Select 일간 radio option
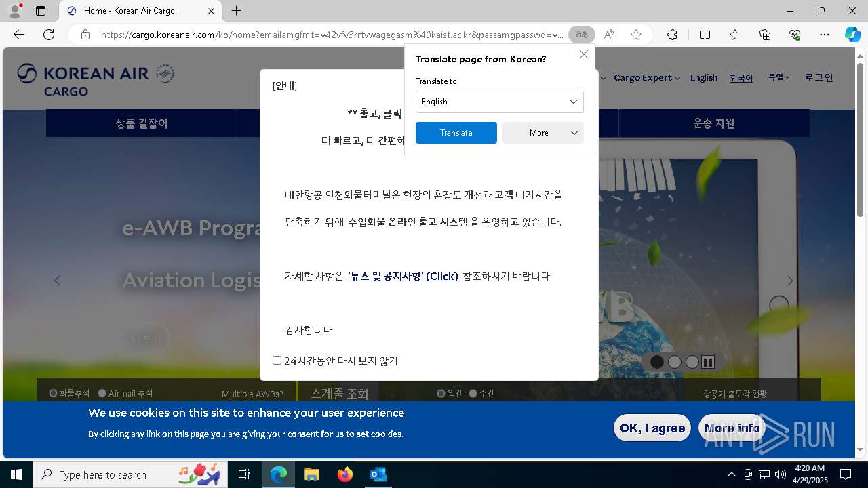This screenshot has width=868, height=488. click(x=441, y=393)
